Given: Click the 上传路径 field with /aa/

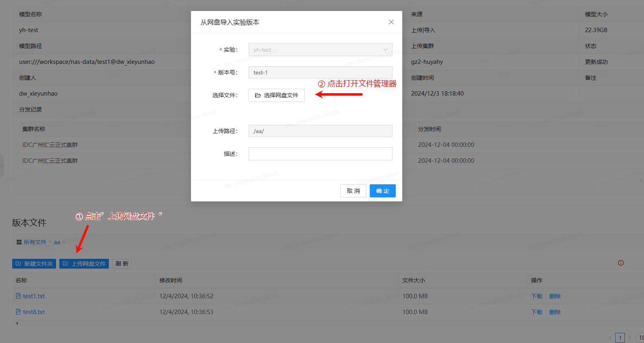Looking at the screenshot, I should pos(320,131).
